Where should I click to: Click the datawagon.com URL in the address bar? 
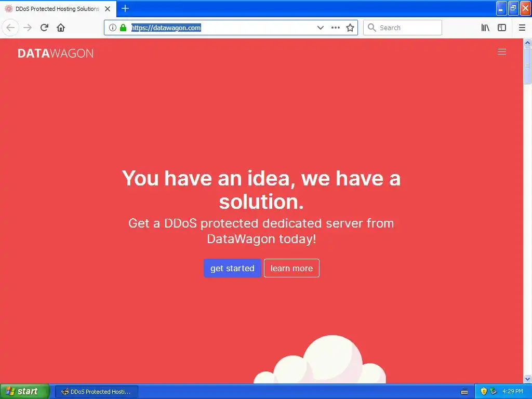click(166, 28)
